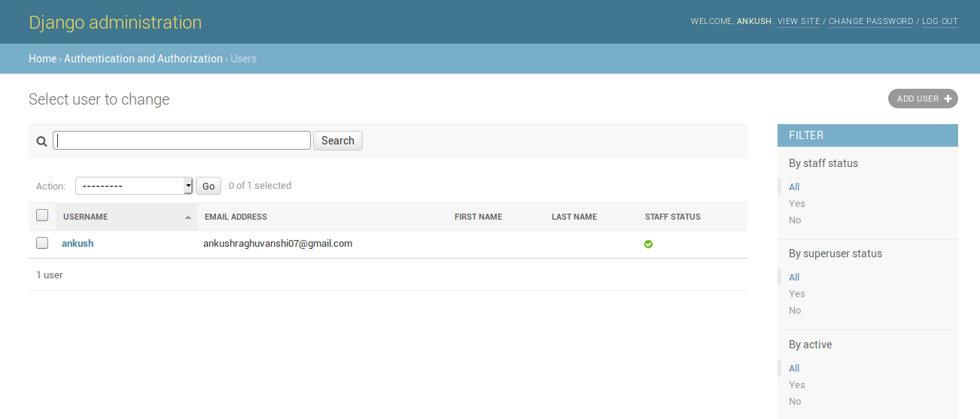Open Authentication and Authorization breadcrumb
980x419 pixels.
coord(143,59)
